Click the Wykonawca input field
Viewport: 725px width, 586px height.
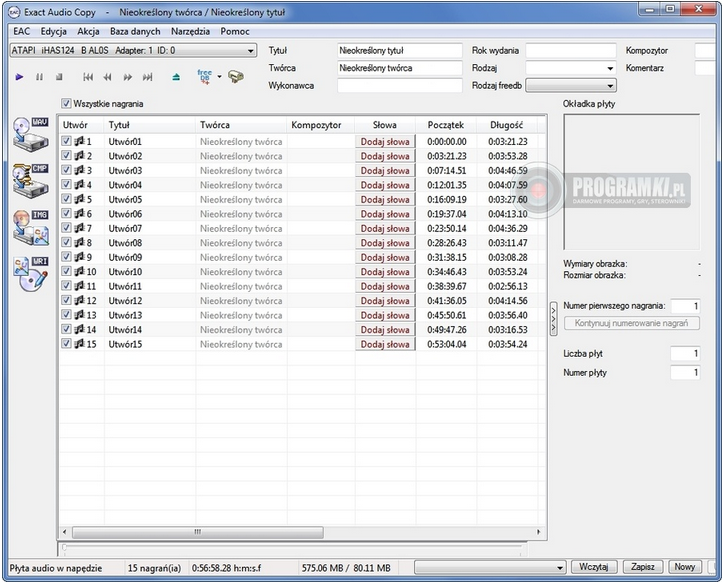[x=399, y=86]
